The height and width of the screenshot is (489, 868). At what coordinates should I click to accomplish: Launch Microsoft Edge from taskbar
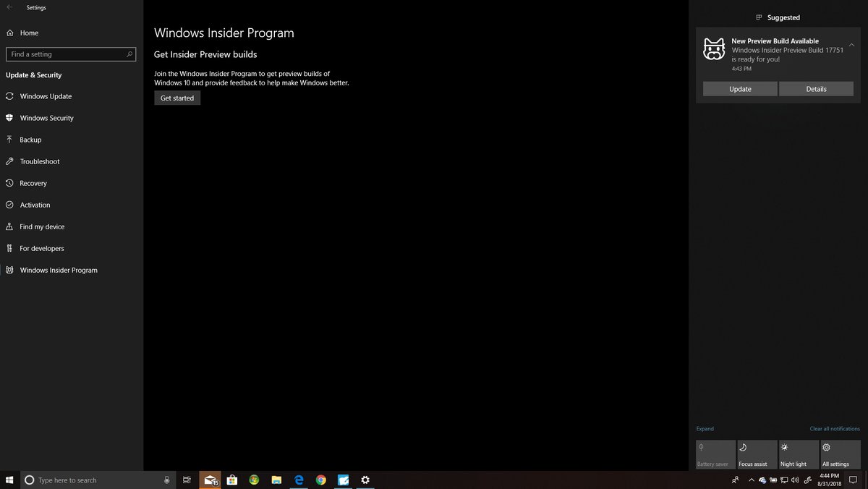point(299,480)
